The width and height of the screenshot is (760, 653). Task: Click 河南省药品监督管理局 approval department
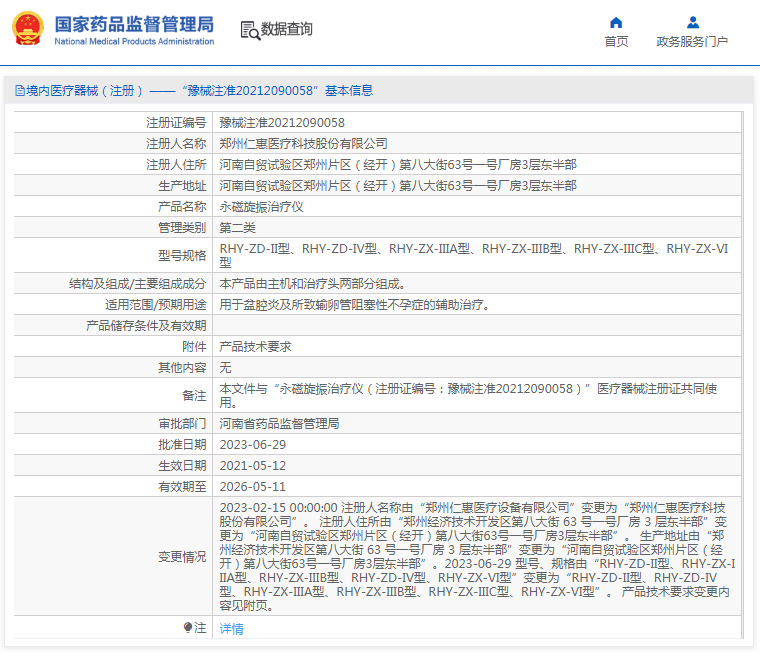[x=279, y=424]
